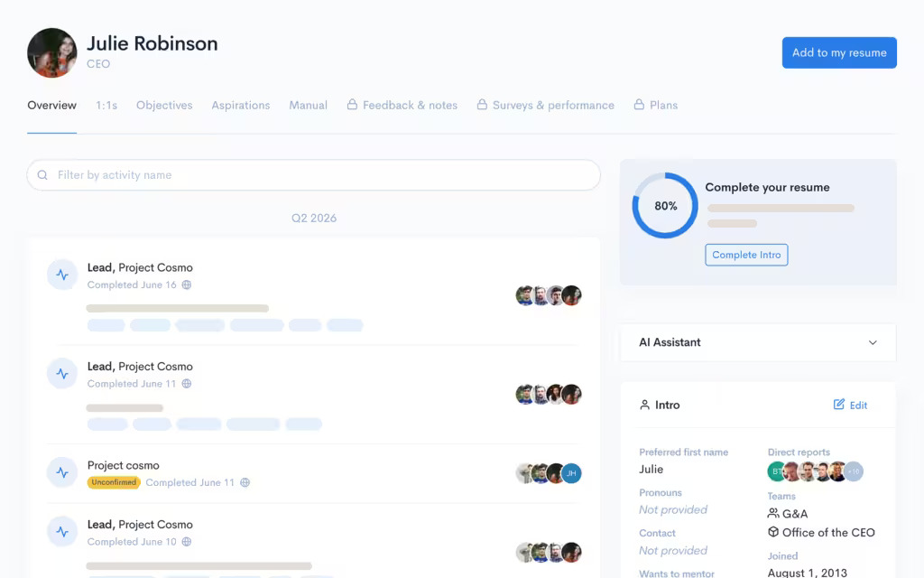Image resolution: width=924 pixels, height=578 pixels.
Task: Click the Contact Not provided value
Action: [x=673, y=550]
